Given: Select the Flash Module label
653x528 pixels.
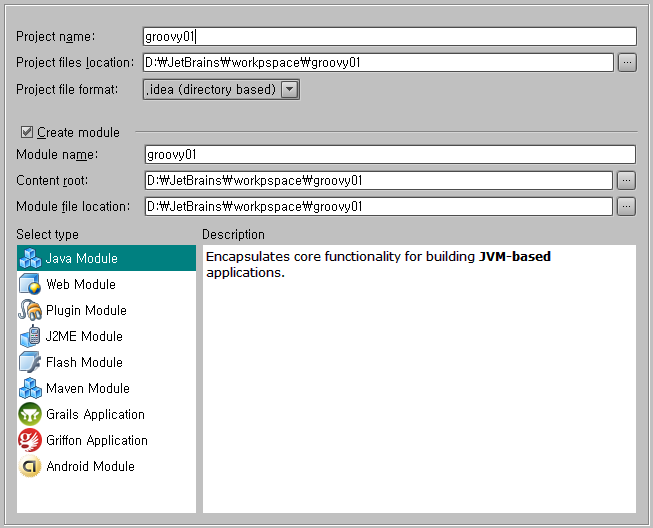Looking at the screenshot, I should pos(84,362).
